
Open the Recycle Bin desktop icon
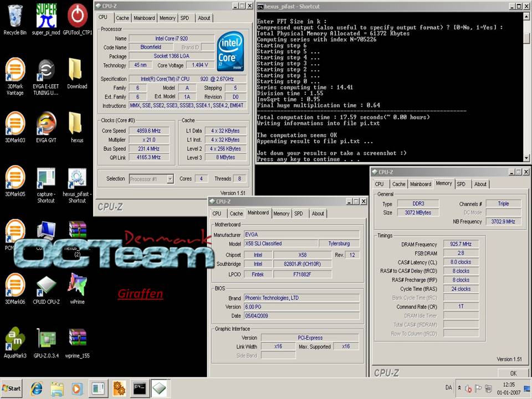click(15, 20)
